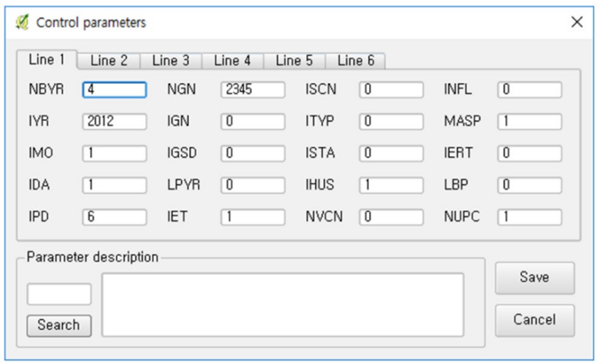
Task: Switch to the Line 2 tab
Action: click(109, 61)
